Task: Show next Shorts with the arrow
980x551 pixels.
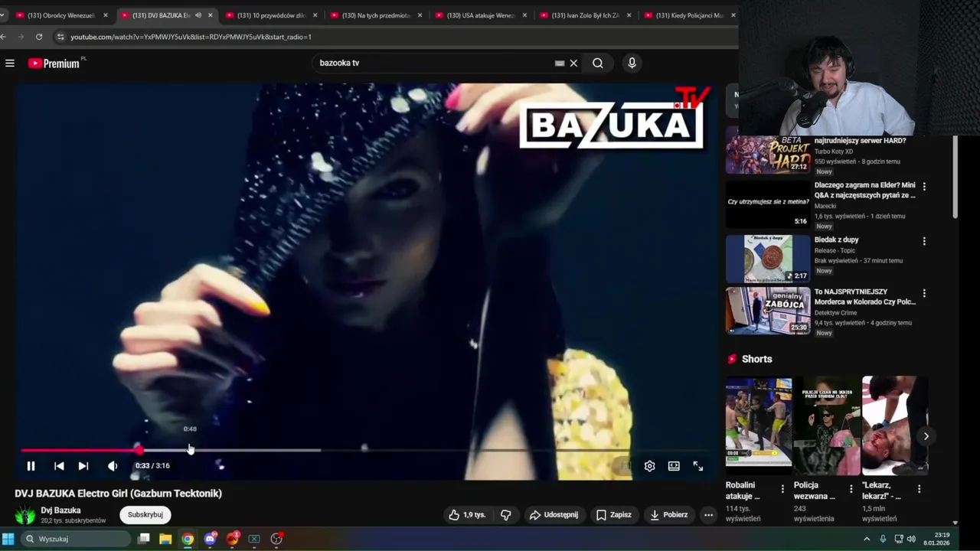Action: coord(926,436)
